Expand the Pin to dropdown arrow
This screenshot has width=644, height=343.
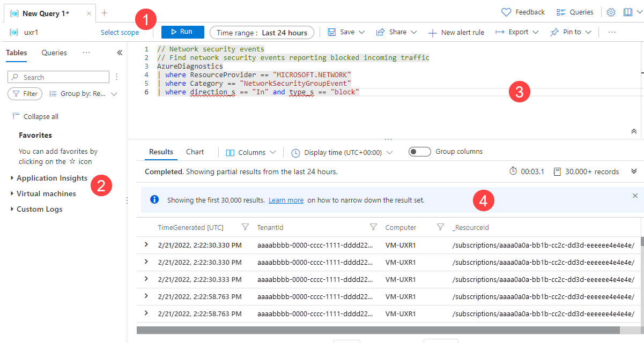click(x=588, y=32)
